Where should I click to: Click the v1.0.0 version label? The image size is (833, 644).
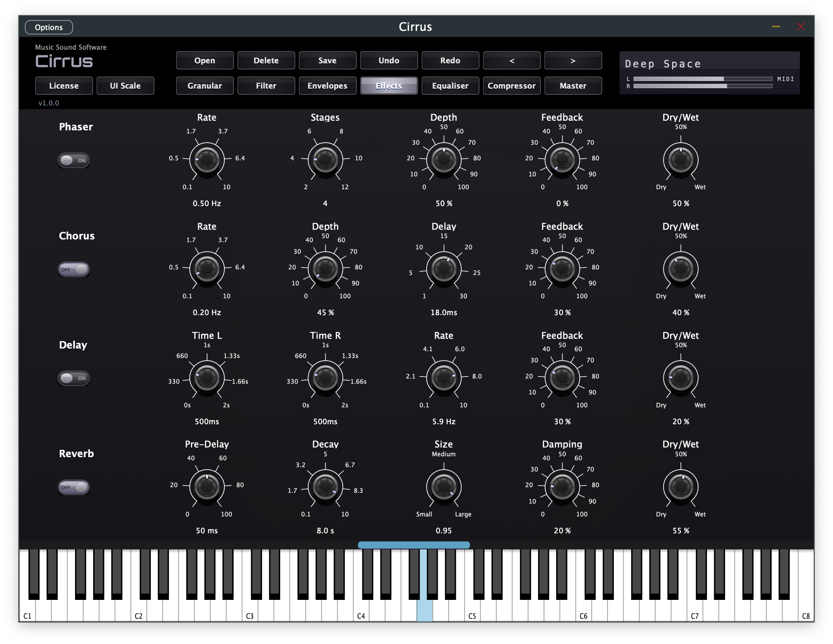pos(49,103)
